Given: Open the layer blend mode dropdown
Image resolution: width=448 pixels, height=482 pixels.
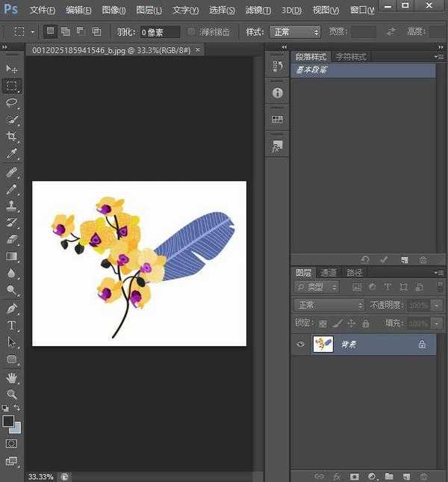Looking at the screenshot, I should (x=329, y=305).
